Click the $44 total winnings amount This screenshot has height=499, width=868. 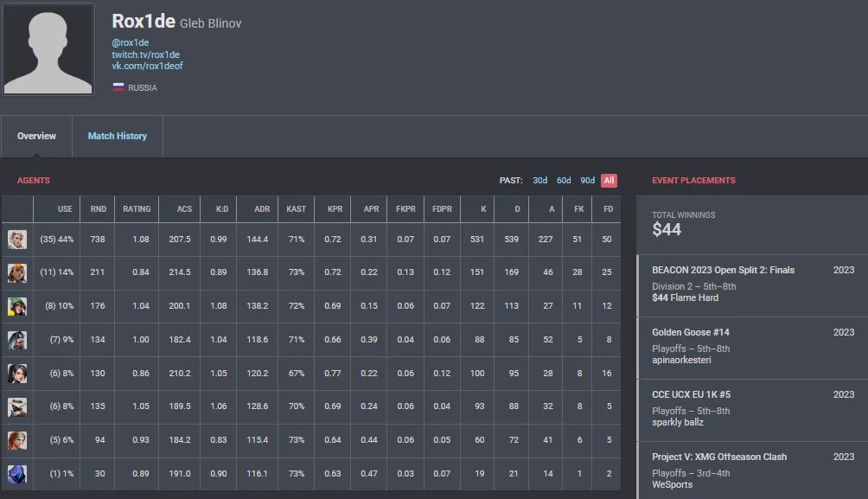tap(667, 230)
